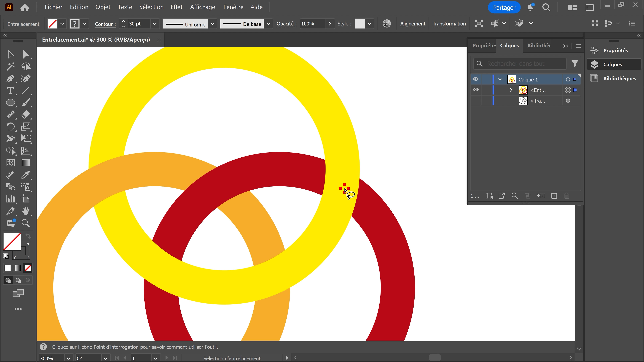Open the Alignement options link
Viewport: 644px width, 362px height.
point(413,24)
